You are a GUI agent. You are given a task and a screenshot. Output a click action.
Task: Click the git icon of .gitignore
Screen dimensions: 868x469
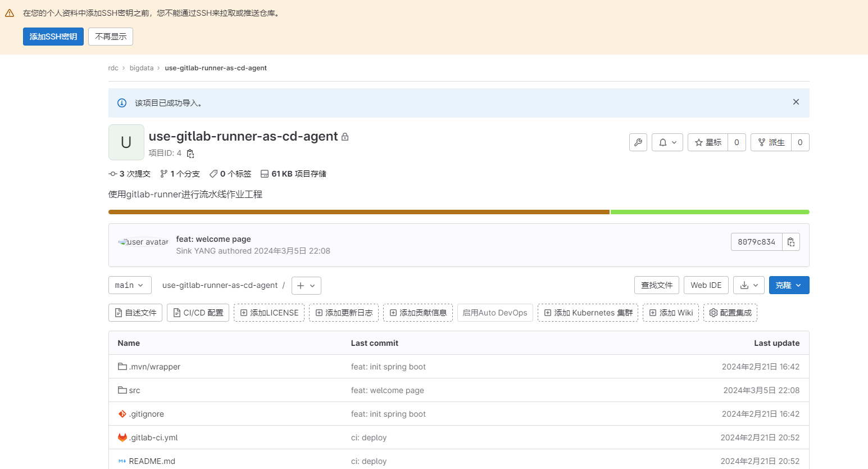point(122,414)
